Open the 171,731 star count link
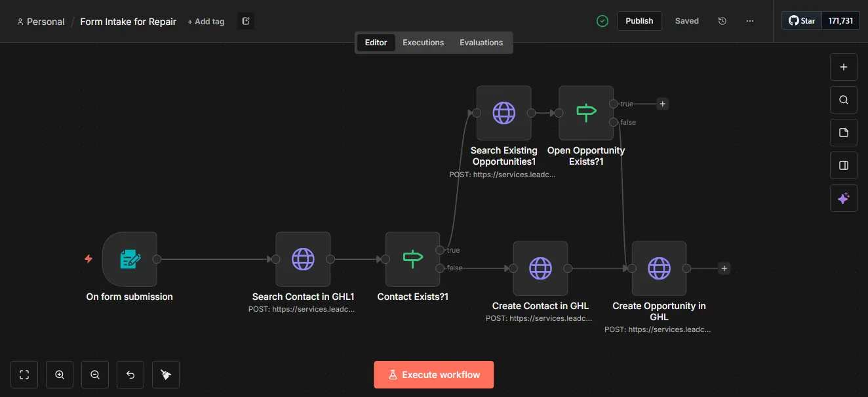 (x=841, y=21)
